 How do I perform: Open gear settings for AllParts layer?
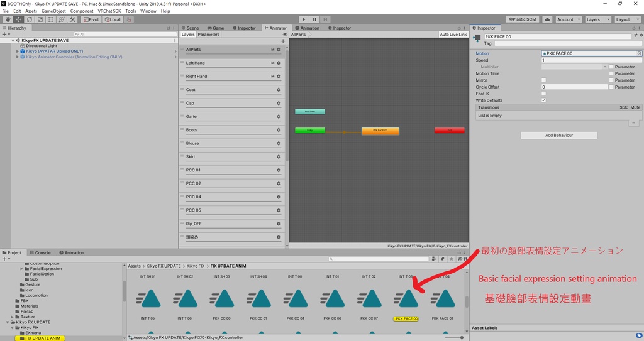click(279, 50)
